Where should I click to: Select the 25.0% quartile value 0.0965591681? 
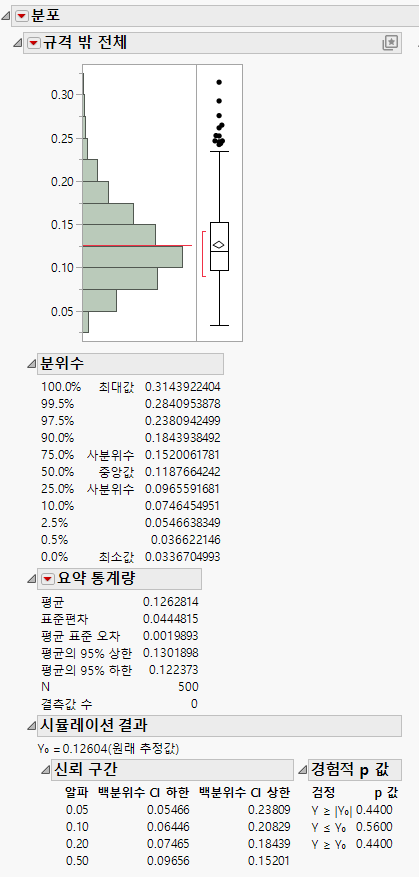tap(182, 489)
